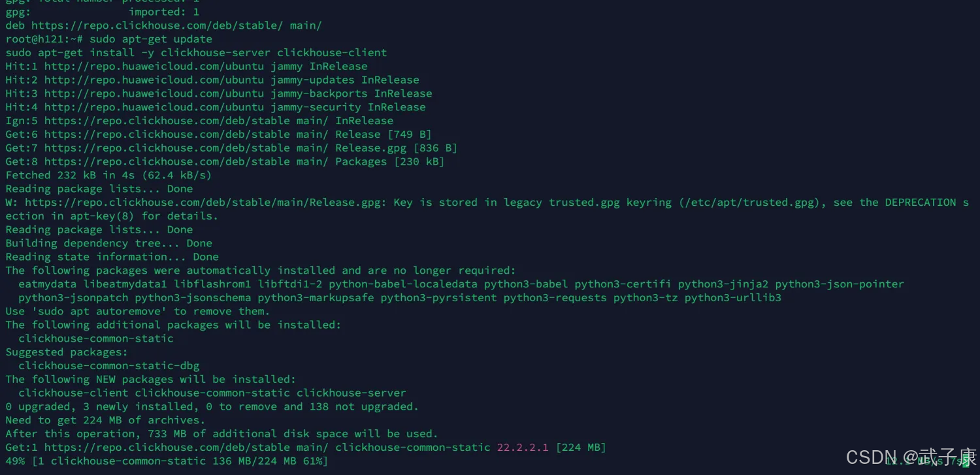Open the Hit:4 jammy-security repository URL
Viewport: 980px width, 475px height.
point(154,107)
